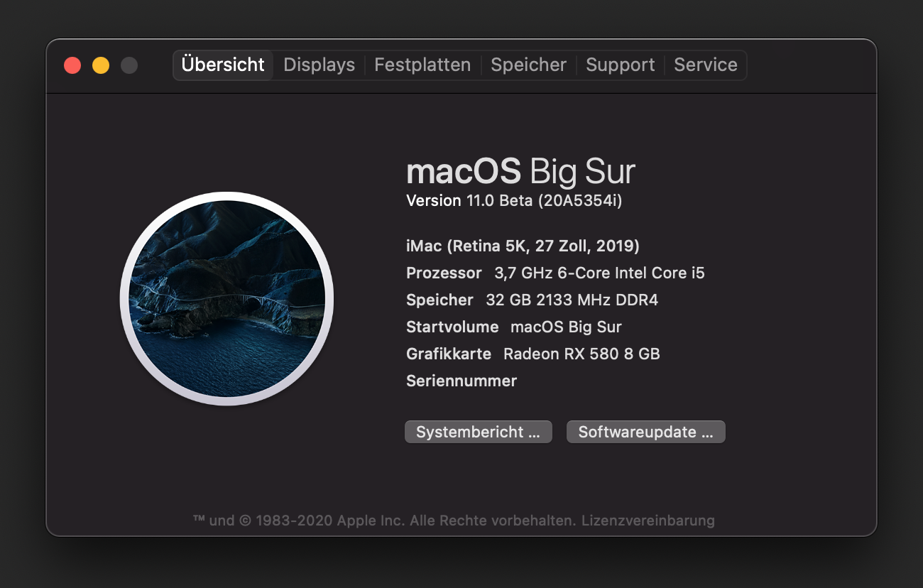
Task: Close the About This Mac window
Action: pyautogui.click(x=72, y=65)
